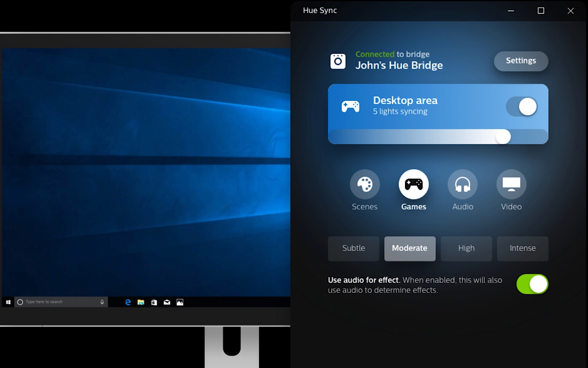588x368 pixels.
Task: Open File Explorer from the taskbar
Action: [141, 302]
